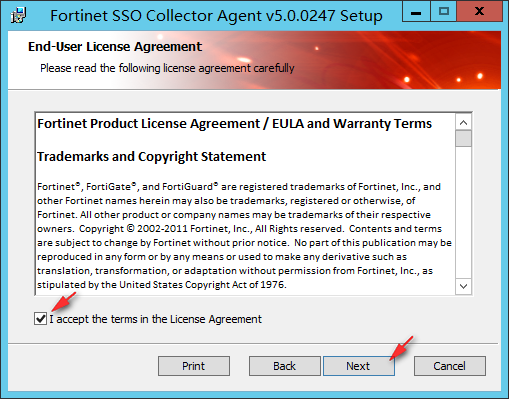Click empty scrollbar track below the thumb
509x399 pixels.
click(x=463, y=212)
